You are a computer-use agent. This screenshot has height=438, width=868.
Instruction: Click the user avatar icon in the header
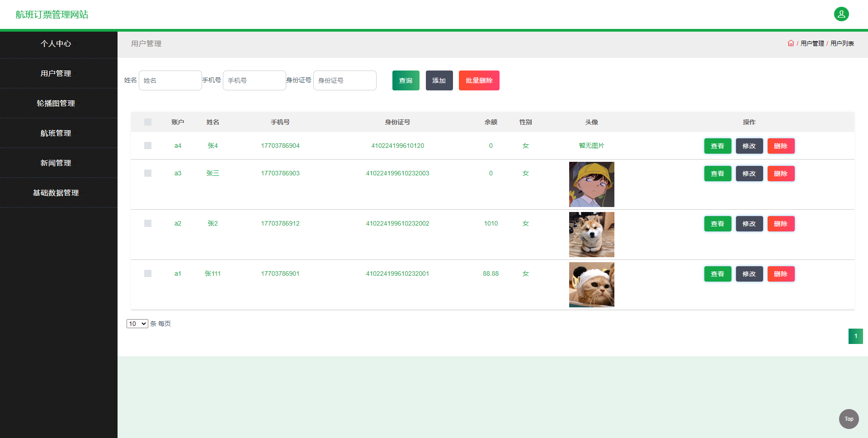click(x=841, y=14)
